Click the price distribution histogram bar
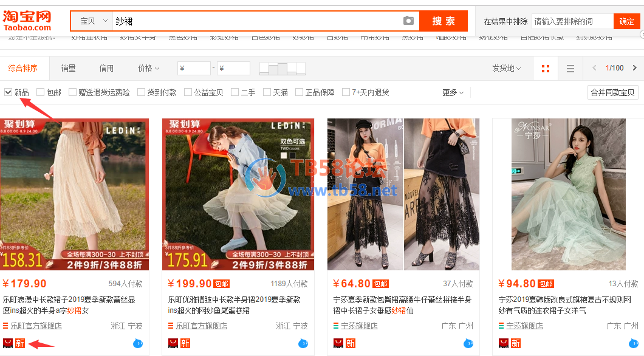The image size is (644, 356). (283, 69)
